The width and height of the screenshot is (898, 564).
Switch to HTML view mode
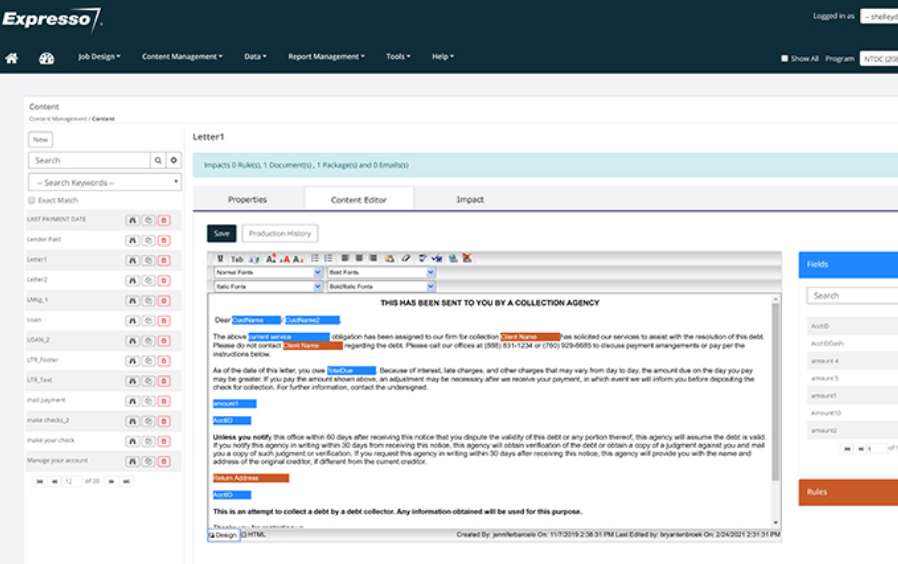pos(254,535)
